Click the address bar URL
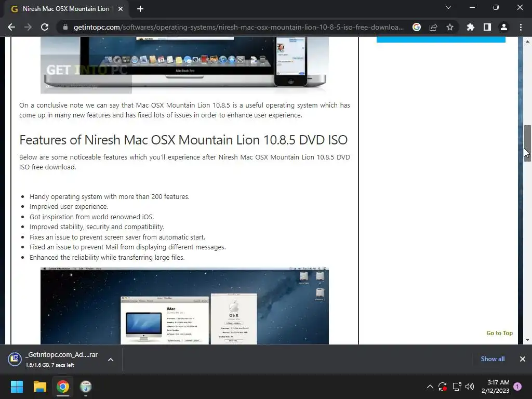The image size is (532, 399). click(238, 27)
